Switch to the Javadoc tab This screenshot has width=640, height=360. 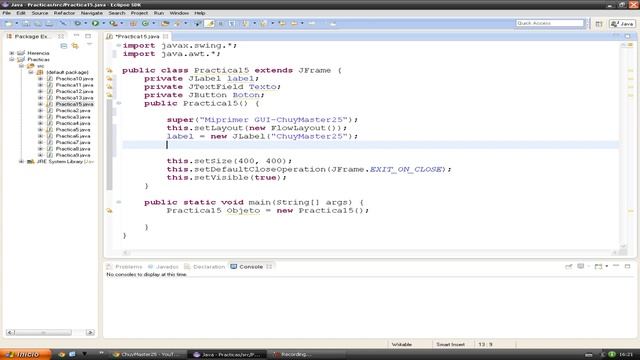(x=163, y=267)
